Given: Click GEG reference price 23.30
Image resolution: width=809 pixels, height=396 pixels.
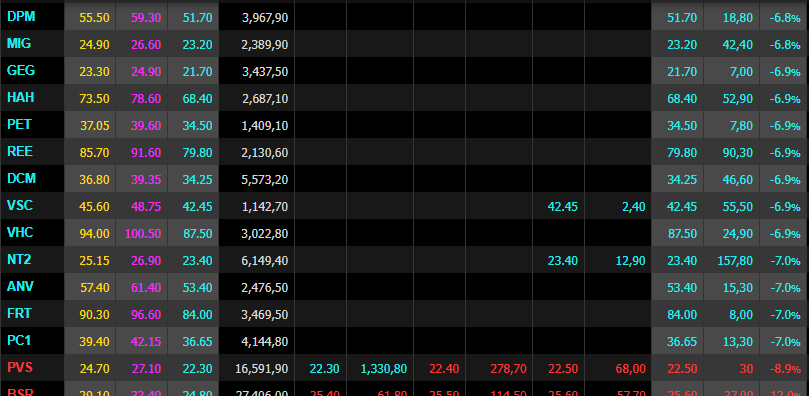Looking at the screenshot, I should point(94,72).
